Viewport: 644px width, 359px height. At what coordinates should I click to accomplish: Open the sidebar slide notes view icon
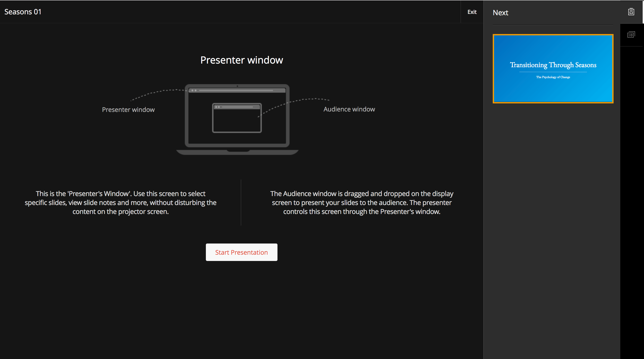631,35
